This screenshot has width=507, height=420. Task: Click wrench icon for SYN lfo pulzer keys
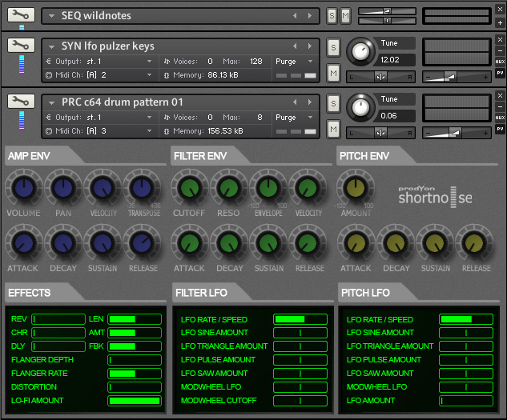tap(21, 46)
